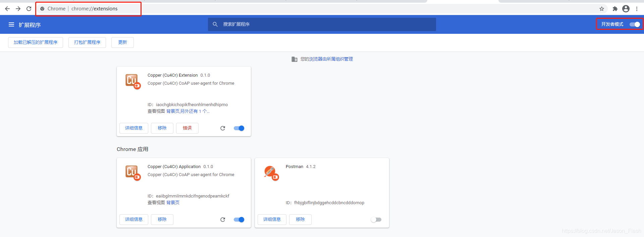Click the Chrome 应用 section heading
The height and width of the screenshot is (237, 644).
tap(132, 149)
